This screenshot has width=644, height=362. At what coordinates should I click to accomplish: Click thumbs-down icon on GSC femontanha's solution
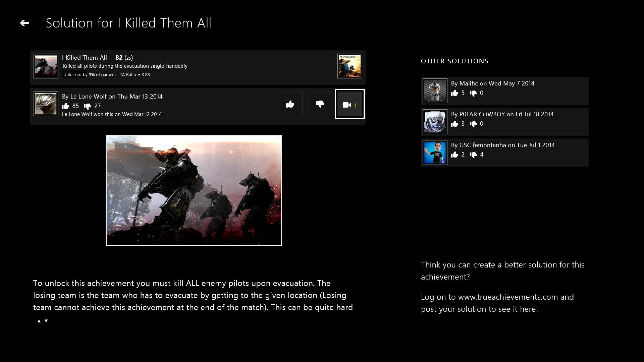(473, 155)
